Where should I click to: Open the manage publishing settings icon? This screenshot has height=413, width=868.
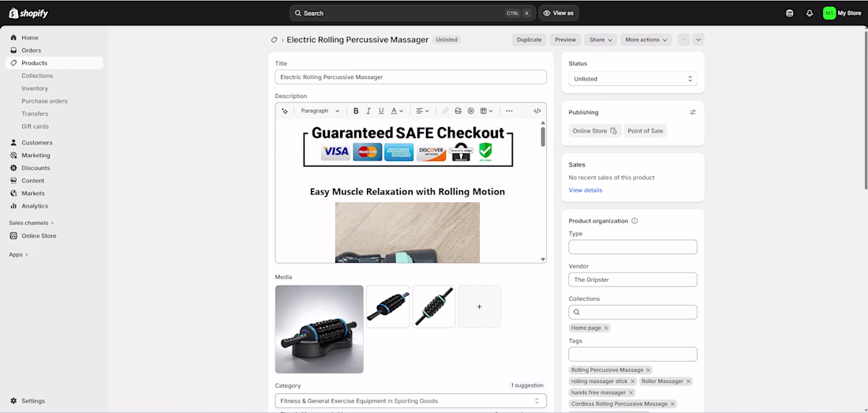pos(693,112)
